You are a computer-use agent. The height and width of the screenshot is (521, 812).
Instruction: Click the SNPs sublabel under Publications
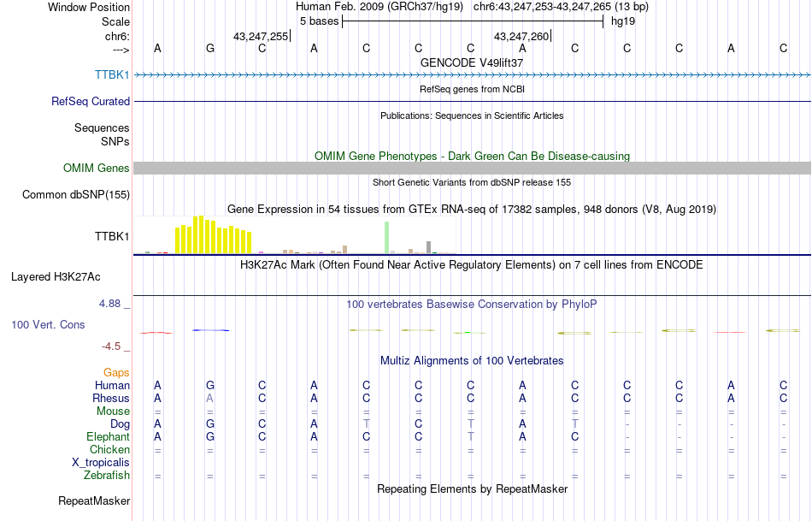coord(115,141)
